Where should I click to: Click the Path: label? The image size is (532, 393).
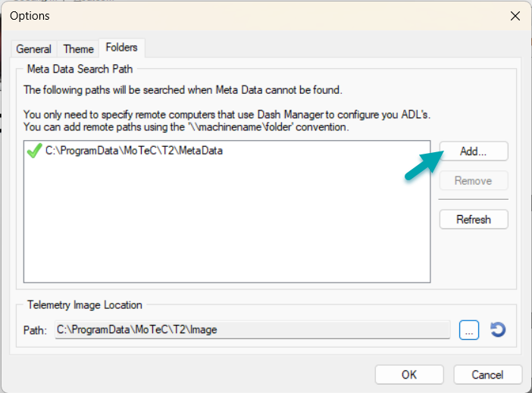click(x=35, y=330)
